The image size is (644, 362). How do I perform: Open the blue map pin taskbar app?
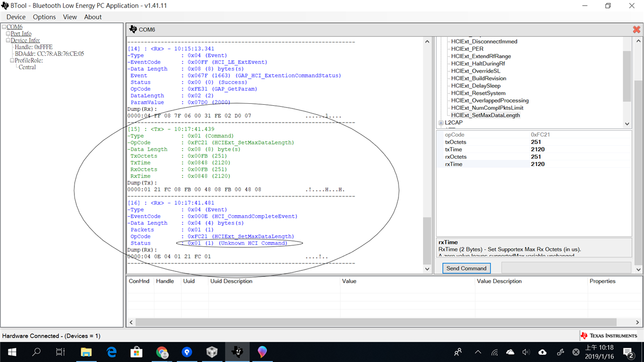(187, 352)
